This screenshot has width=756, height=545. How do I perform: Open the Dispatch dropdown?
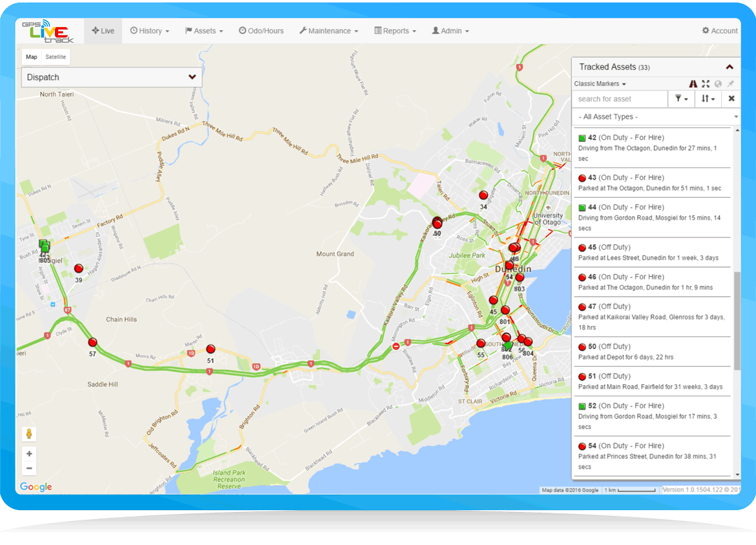click(x=111, y=77)
